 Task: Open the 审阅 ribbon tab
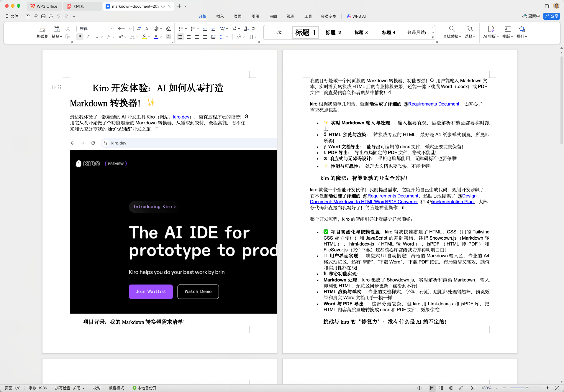273,16
